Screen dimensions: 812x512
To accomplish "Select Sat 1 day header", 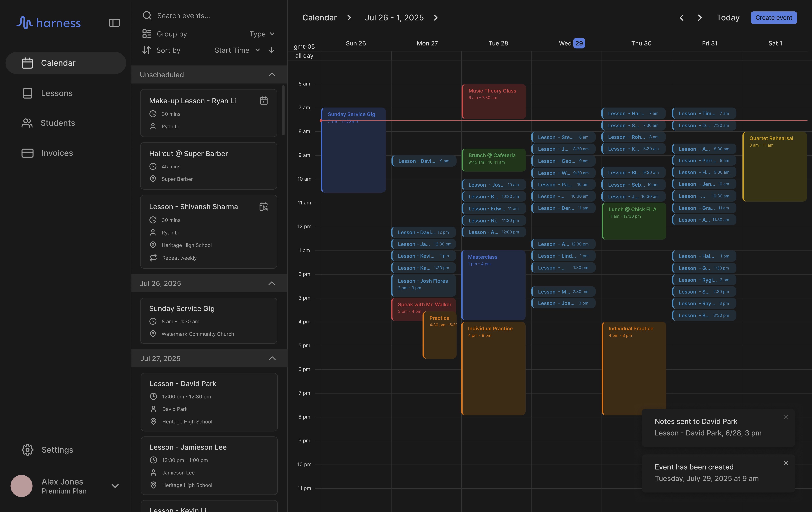I will 775,43.
